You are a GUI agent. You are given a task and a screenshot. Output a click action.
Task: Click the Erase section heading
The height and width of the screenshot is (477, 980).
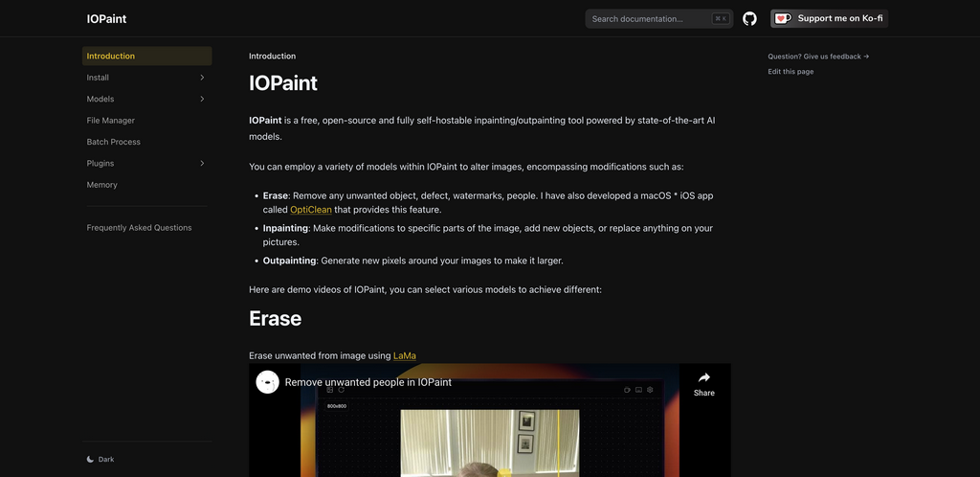275,318
